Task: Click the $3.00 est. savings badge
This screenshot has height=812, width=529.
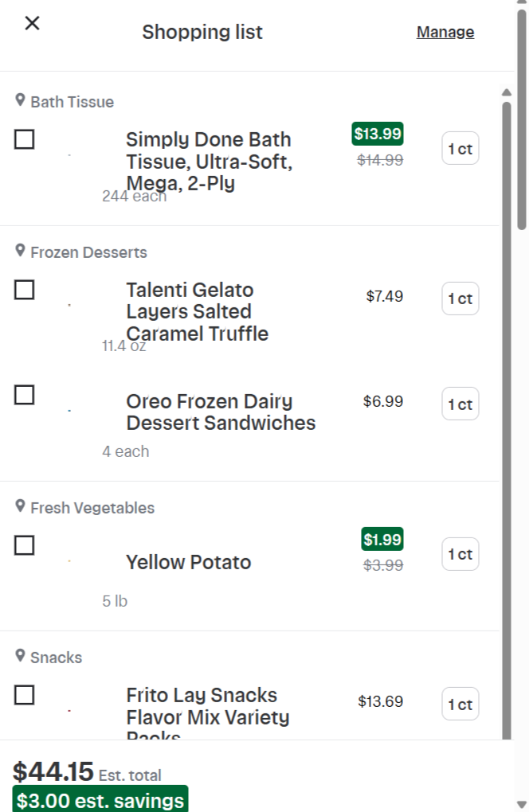Action: point(100,800)
